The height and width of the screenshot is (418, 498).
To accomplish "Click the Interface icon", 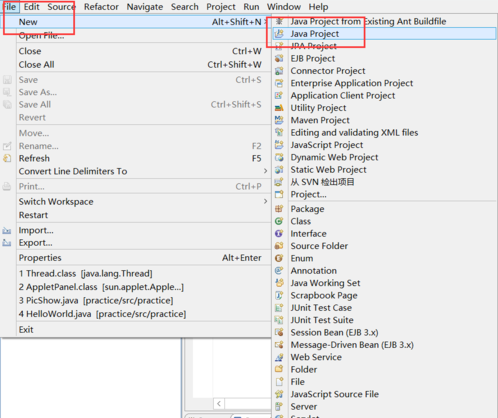I will [x=279, y=234].
